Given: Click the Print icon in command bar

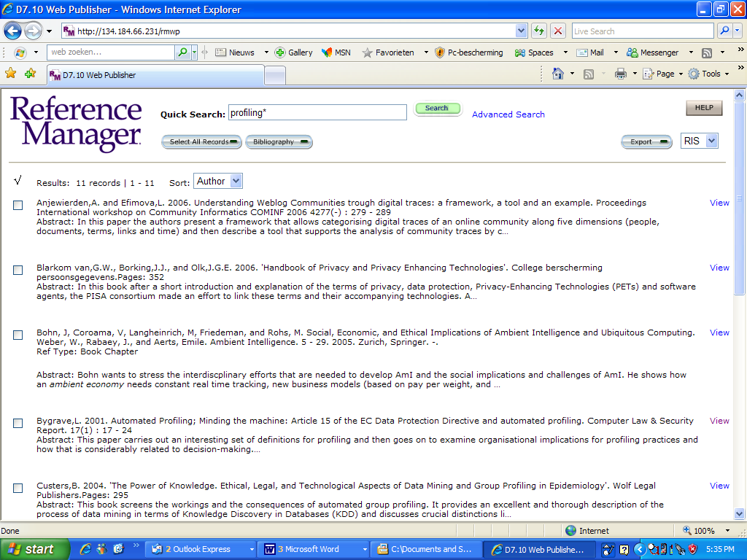Looking at the screenshot, I should (621, 74).
